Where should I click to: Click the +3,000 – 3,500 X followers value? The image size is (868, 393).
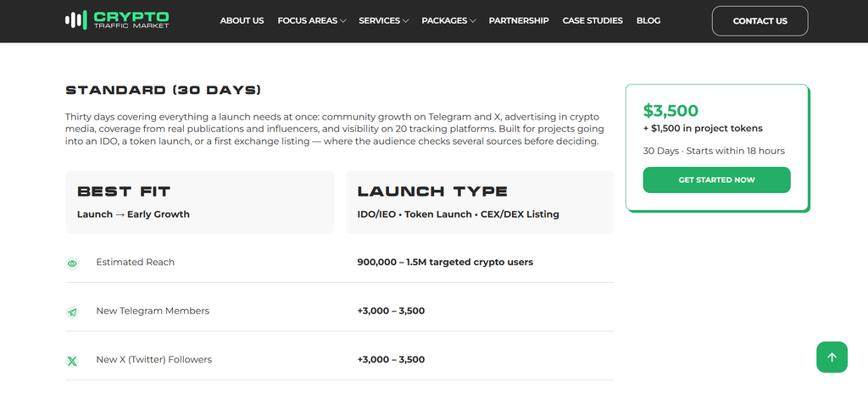point(391,359)
